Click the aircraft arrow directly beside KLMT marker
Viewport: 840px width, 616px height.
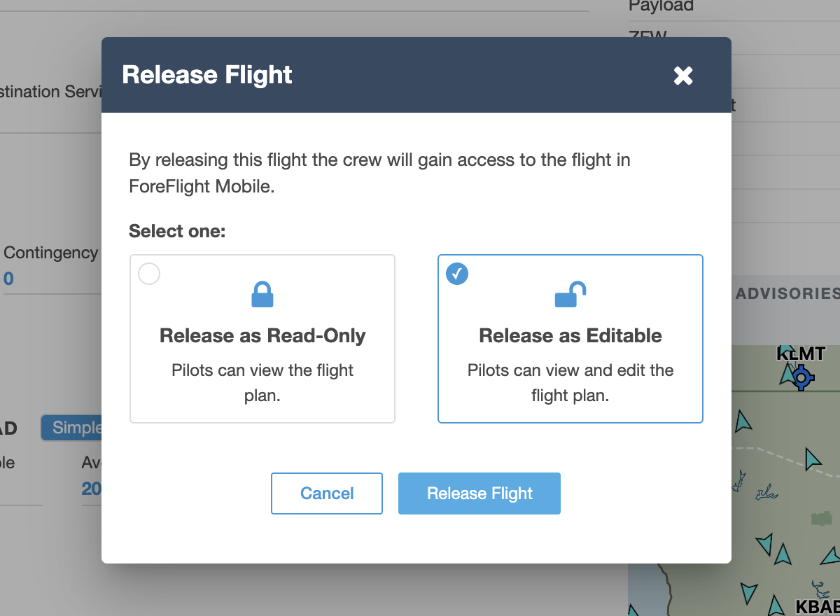pyautogui.click(x=788, y=374)
